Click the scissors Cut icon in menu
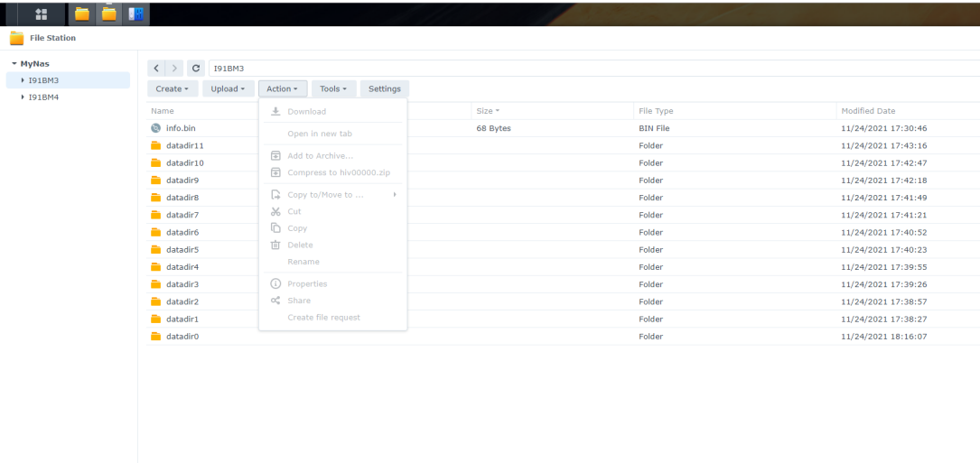Screen dimensions: 980x463 pyautogui.click(x=275, y=211)
